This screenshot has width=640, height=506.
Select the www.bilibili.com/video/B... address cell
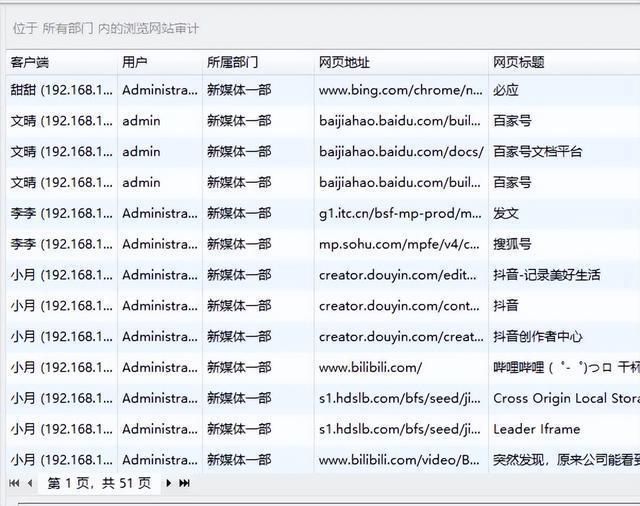pos(401,459)
